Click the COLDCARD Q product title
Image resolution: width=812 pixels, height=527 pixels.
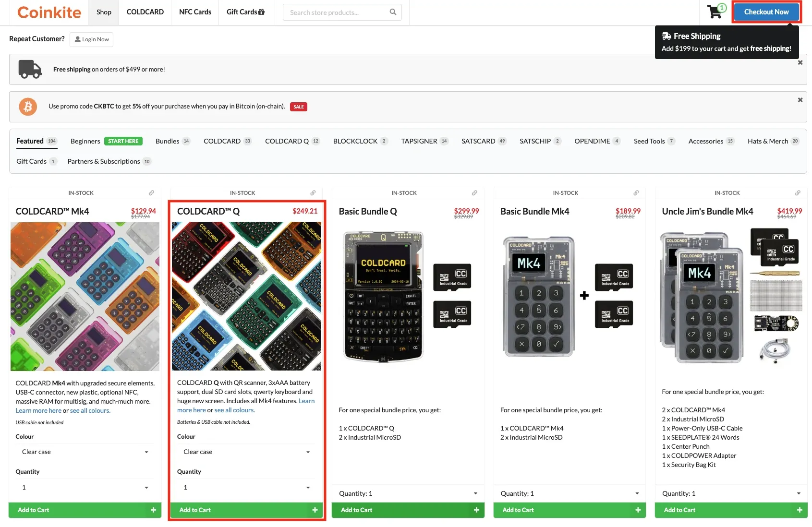(x=208, y=212)
